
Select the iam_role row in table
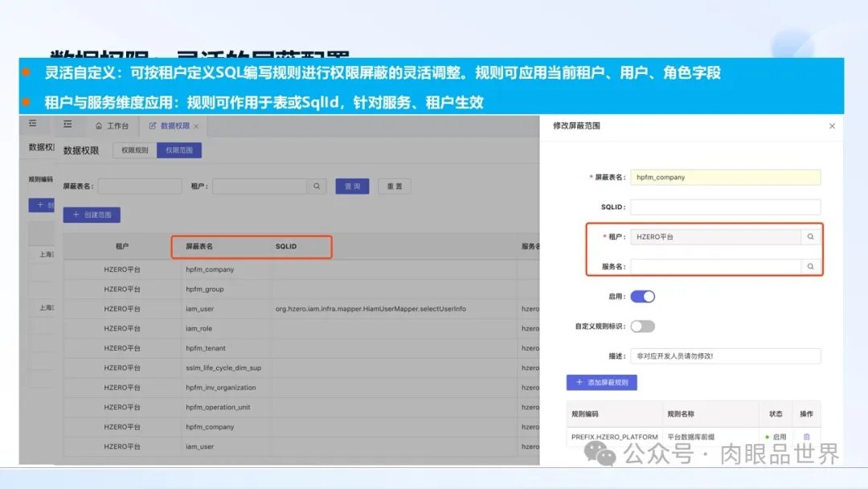(x=198, y=328)
